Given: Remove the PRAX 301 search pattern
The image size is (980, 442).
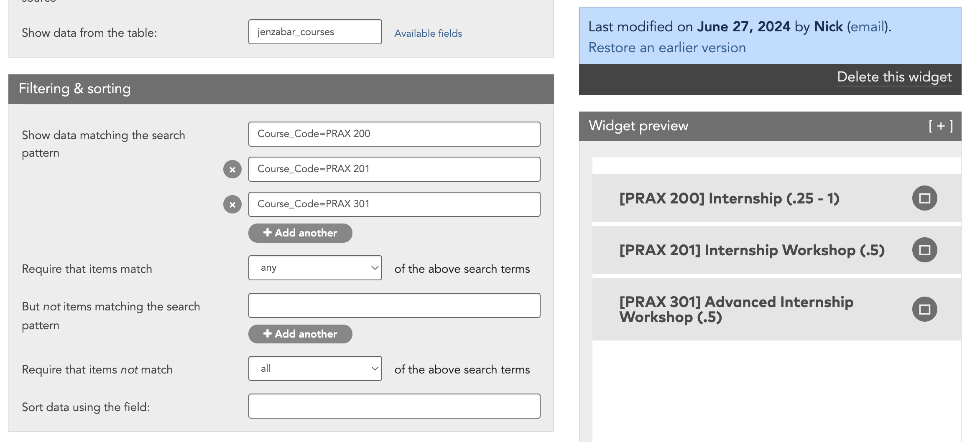Looking at the screenshot, I should tap(232, 204).
